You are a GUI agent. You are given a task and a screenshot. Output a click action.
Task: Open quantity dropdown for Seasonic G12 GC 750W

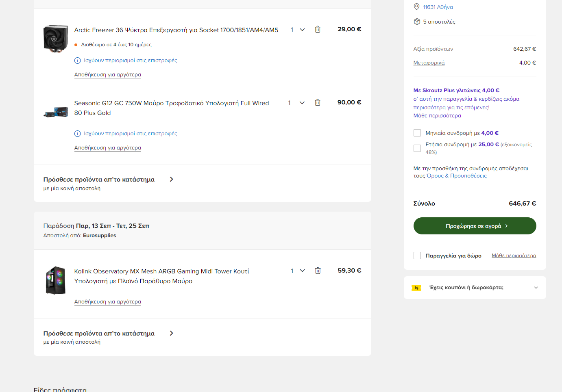pos(297,103)
